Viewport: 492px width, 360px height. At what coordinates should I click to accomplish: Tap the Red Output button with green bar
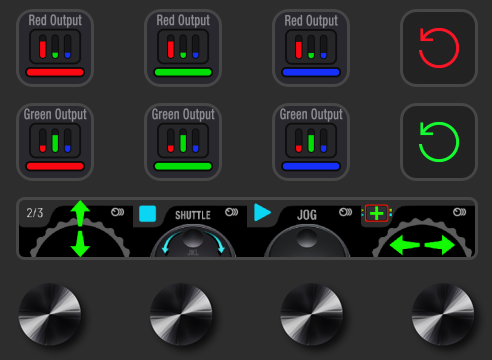183,48
